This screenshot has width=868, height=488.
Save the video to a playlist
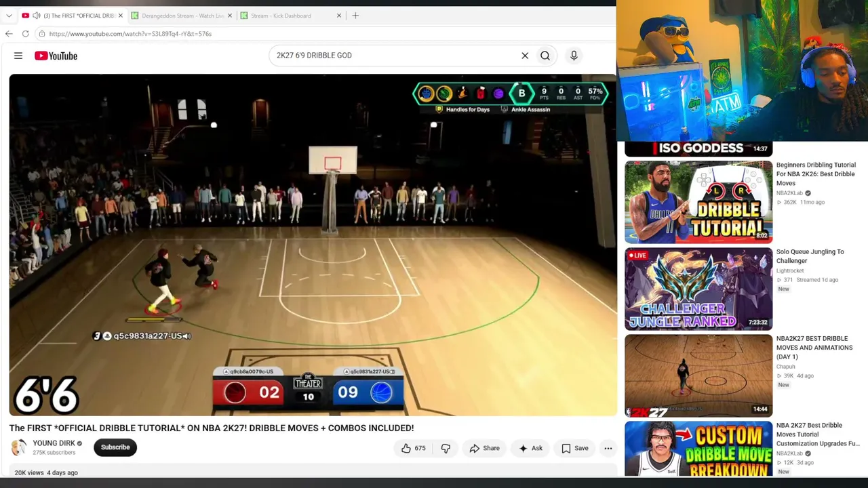click(x=574, y=448)
